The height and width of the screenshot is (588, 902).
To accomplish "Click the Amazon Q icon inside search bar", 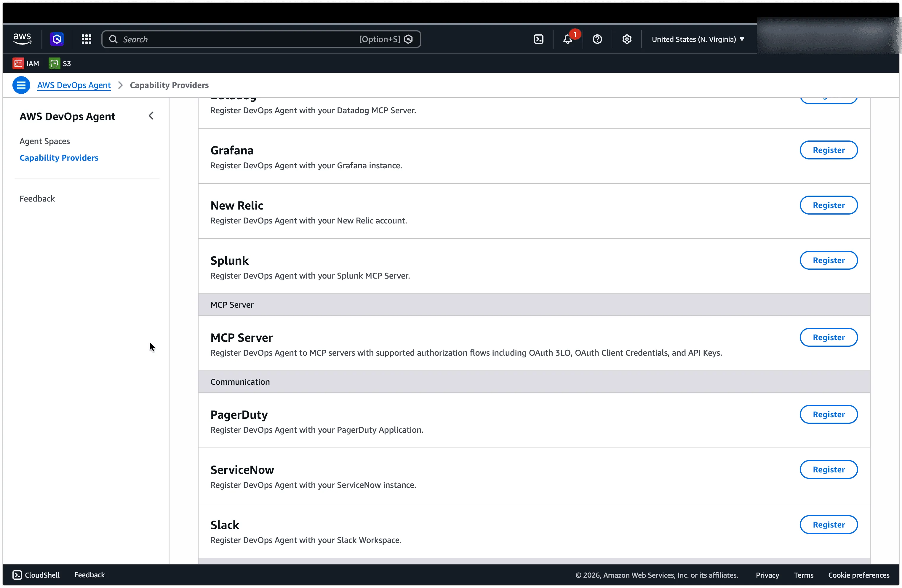I will click(409, 39).
